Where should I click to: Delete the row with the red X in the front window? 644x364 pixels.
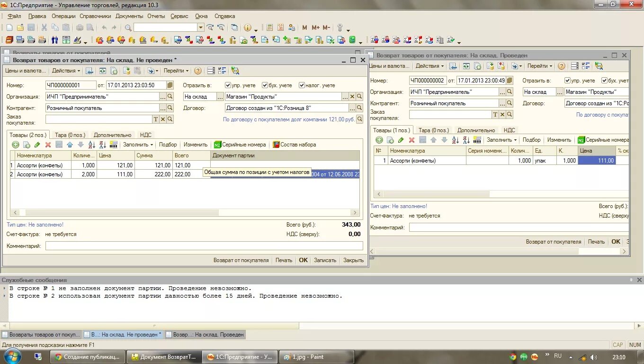(48, 145)
